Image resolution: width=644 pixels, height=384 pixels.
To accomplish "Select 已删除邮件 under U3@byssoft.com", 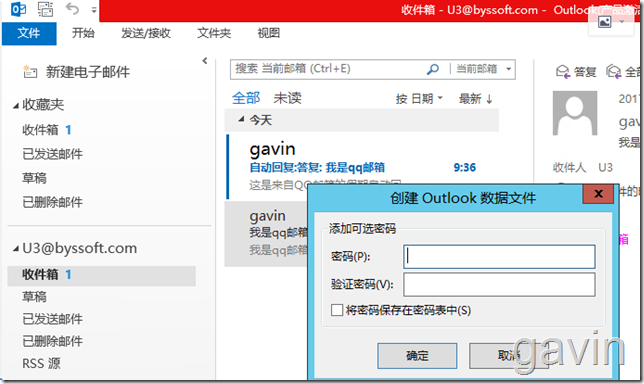I will [x=53, y=341].
